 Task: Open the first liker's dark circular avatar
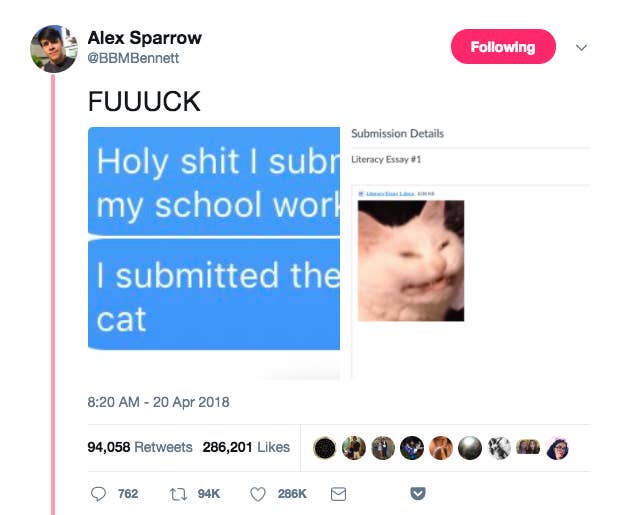[324, 448]
